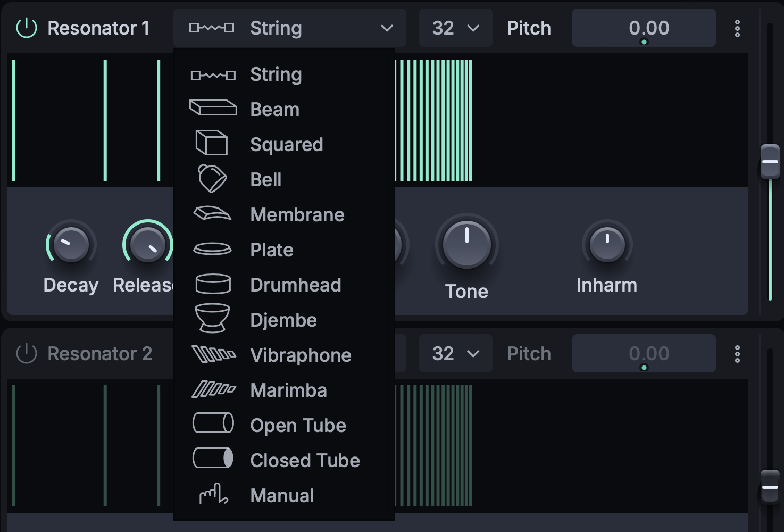Select the Manual hand icon
The image size is (784, 532).
(213, 494)
